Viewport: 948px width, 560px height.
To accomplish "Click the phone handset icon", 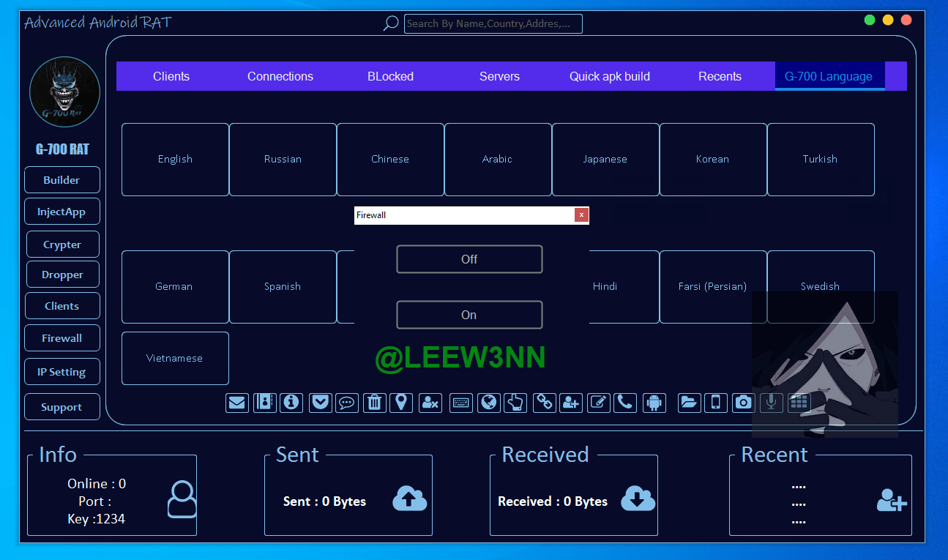I will pyautogui.click(x=625, y=403).
